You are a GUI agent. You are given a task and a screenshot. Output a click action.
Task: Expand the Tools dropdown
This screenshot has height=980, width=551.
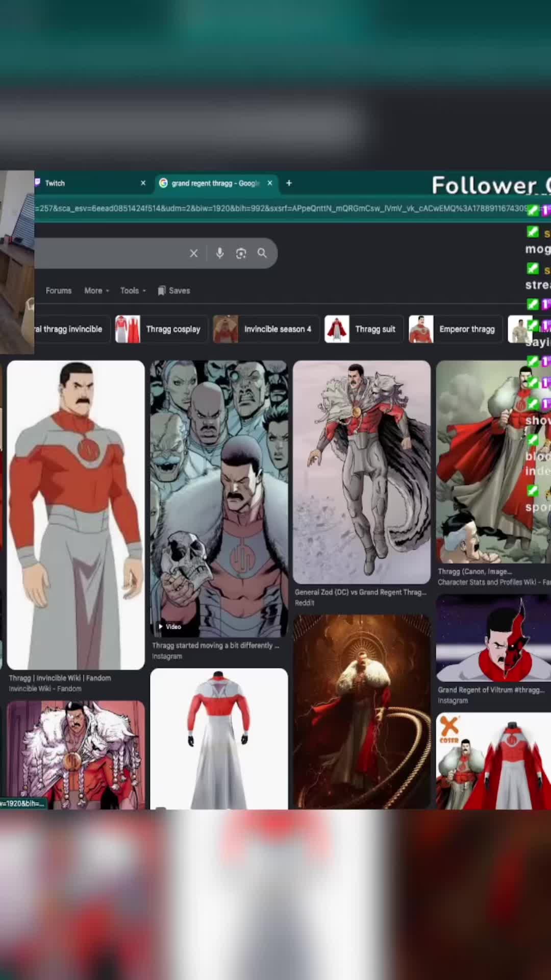click(133, 290)
